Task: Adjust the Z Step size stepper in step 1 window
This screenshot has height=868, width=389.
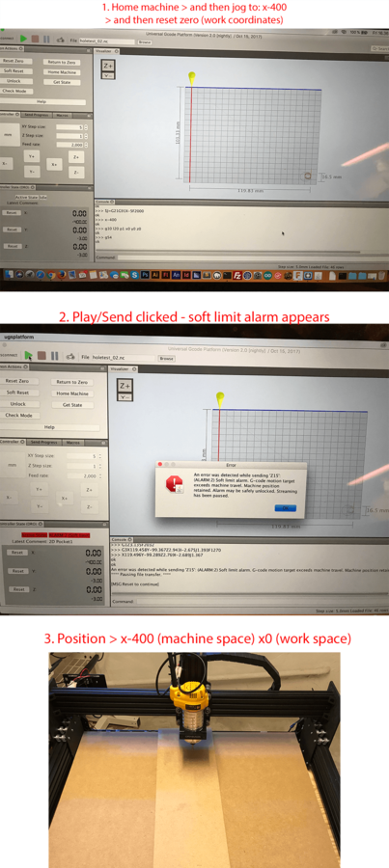Action: (x=86, y=136)
